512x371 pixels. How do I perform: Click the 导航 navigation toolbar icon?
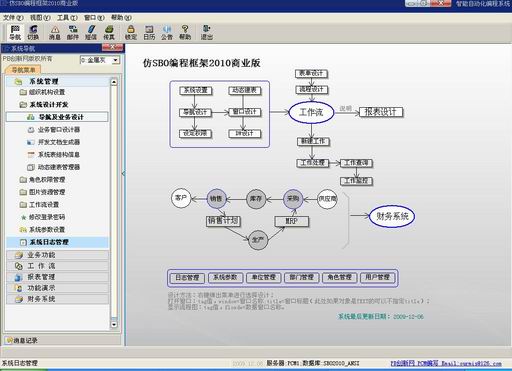click(x=15, y=32)
